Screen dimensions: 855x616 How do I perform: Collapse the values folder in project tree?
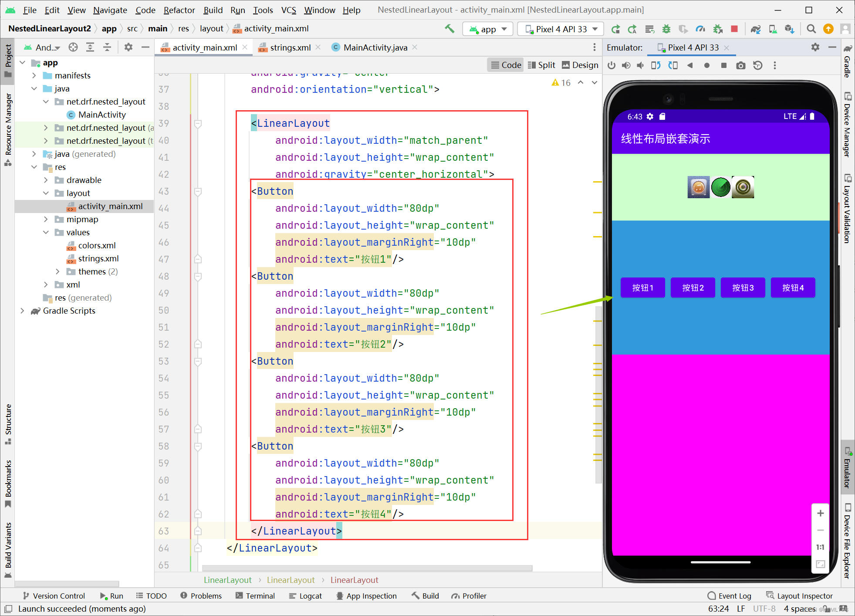(x=46, y=232)
